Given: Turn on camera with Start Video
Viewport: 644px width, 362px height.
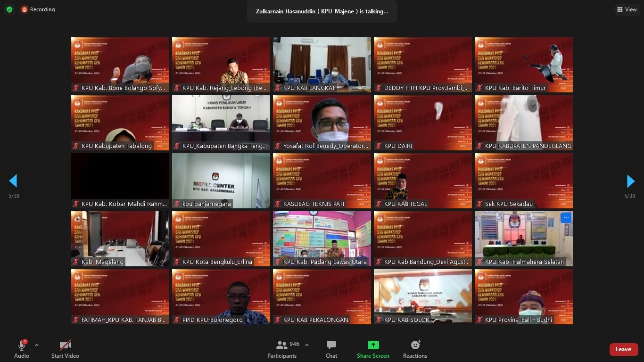Looking at the screenshot, I should click(65, 349).
